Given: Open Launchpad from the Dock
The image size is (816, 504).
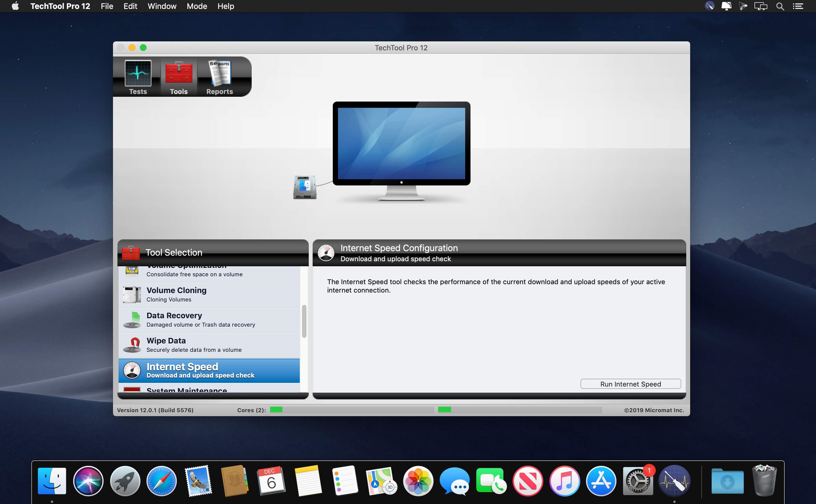Looking at the screenshot, I should click(125, 481).
